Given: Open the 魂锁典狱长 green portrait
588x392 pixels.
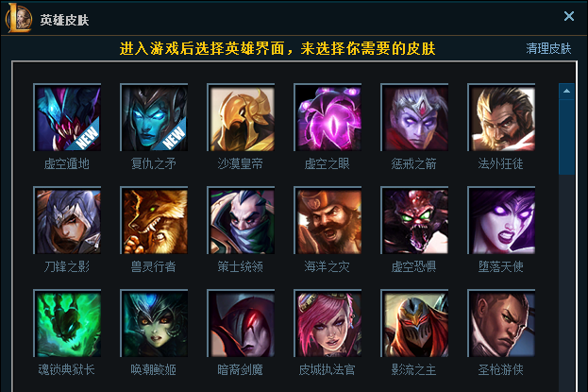Looking at the screenshot, I should [67, 323].
